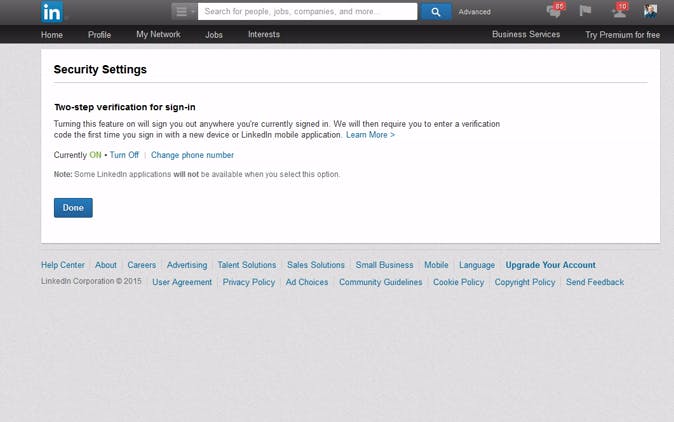Open the messages inbox icon
674x422 pixels.
(555, 11)
